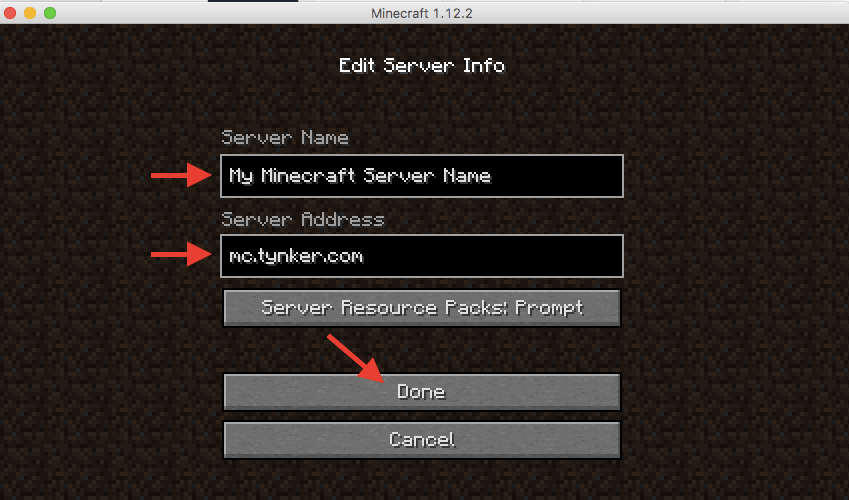Click the Done button to save server

coord(422,392)
